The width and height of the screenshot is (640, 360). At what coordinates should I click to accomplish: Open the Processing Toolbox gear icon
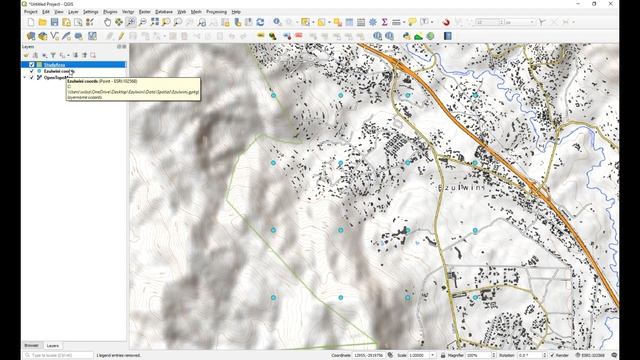373,22
